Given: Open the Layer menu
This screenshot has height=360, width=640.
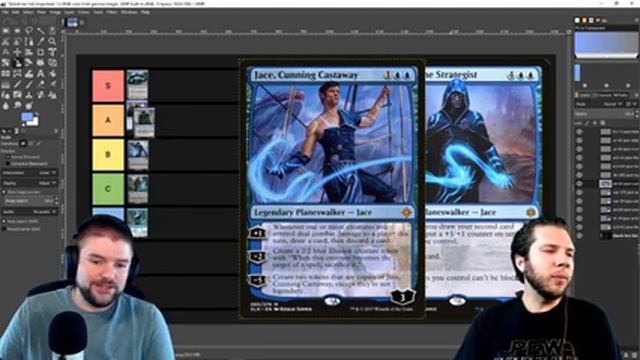Looking at the screenshot, I should coord(69,13).
